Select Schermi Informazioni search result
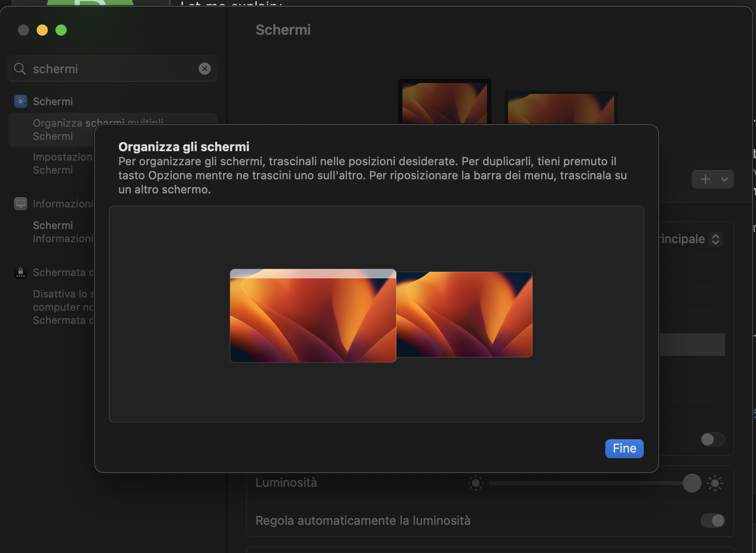This screenshot has height=553, width=756. (x=63, y=232)
